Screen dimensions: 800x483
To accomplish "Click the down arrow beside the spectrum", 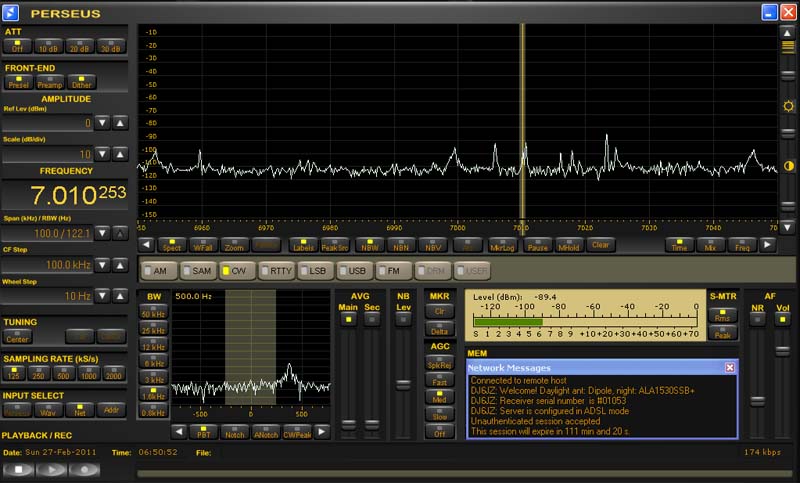I will point(787,227).
